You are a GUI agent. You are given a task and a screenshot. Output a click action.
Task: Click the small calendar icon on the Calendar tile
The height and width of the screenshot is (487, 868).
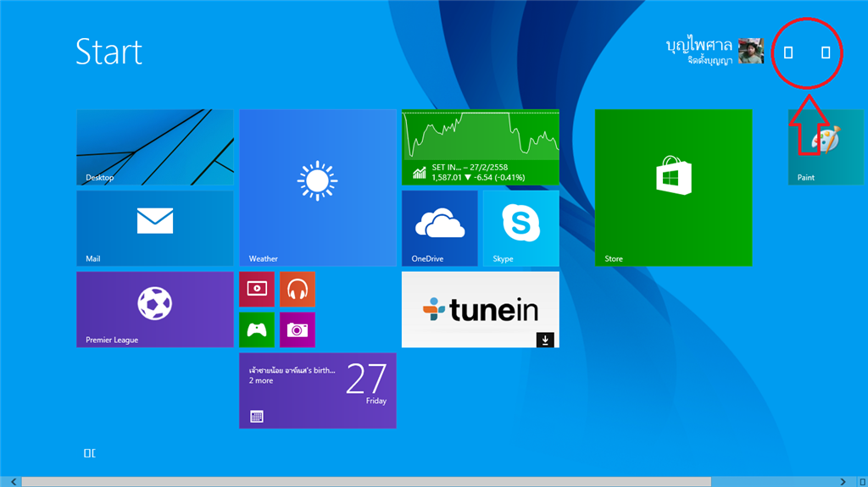click(257, 417)
